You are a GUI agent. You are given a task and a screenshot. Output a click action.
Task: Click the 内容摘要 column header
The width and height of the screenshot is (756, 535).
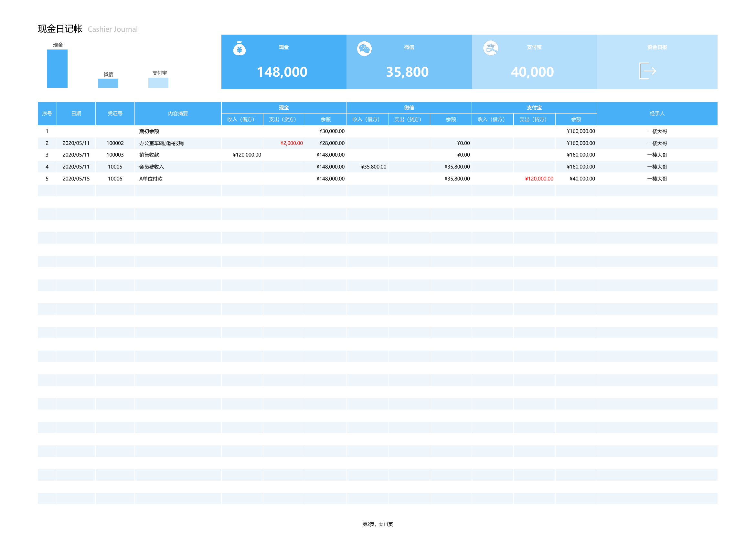(x=178, y=113)
